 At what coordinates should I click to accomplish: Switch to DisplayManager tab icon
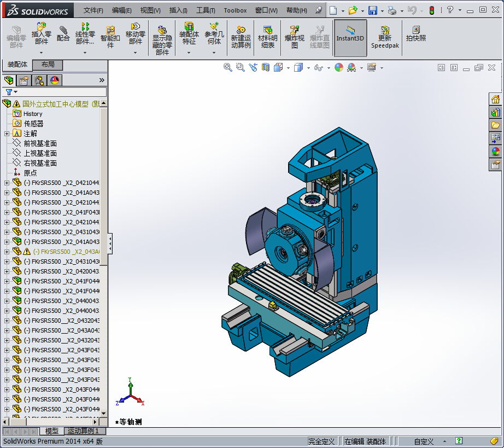click(55, 80)
